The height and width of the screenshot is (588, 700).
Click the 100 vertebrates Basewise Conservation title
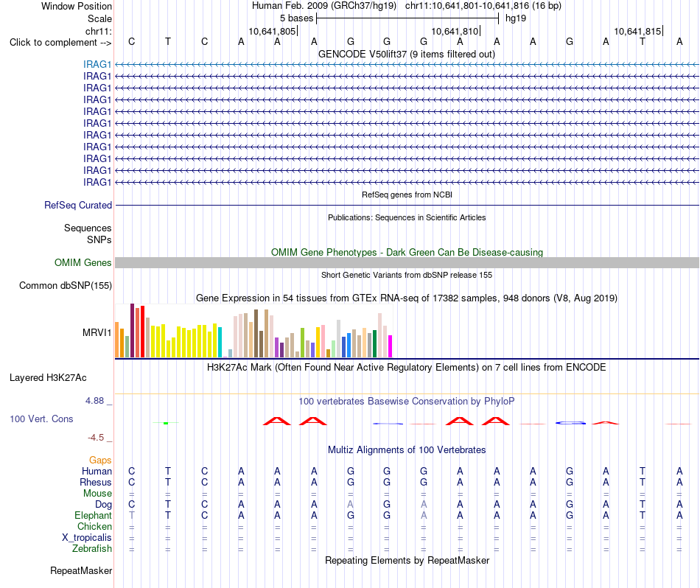(407, 401)
